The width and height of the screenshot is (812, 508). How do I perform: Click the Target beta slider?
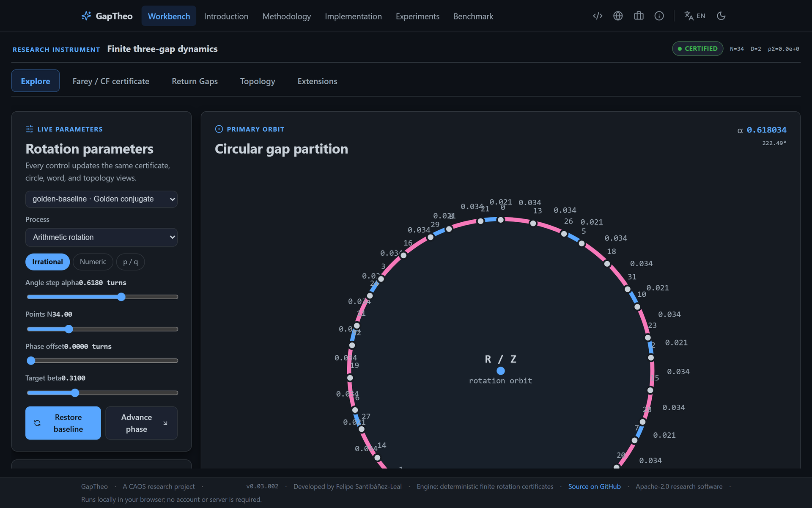tap(102, 393)
